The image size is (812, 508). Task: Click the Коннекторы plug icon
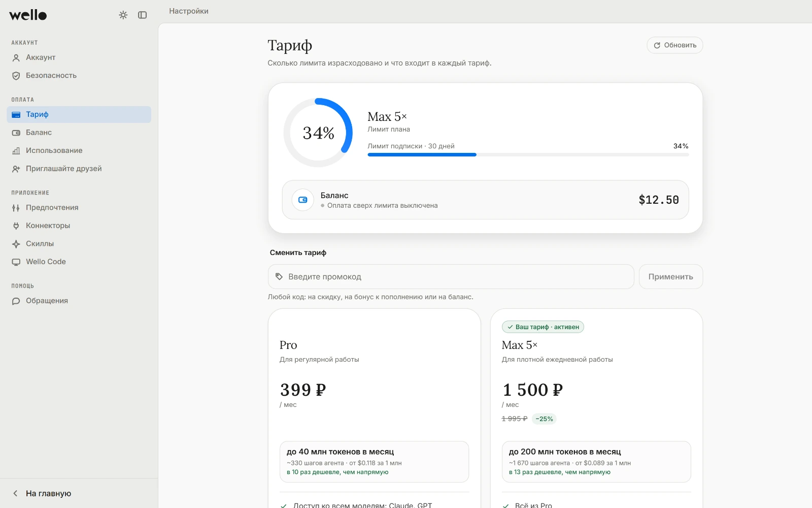point(16,226)
